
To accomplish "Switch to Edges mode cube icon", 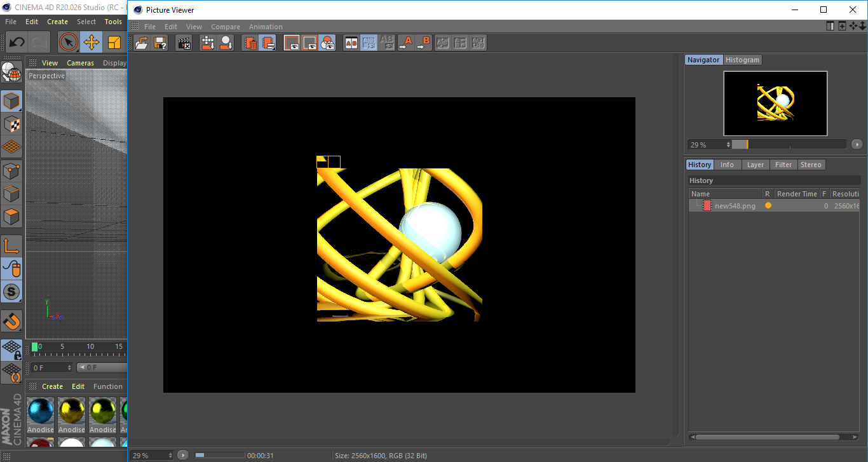I will 11,193.
